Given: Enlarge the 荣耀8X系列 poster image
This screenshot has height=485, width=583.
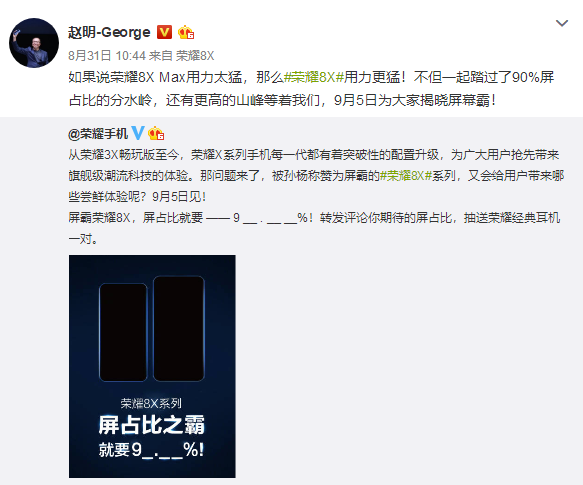Looking at the screenshot, I should 152,366.
